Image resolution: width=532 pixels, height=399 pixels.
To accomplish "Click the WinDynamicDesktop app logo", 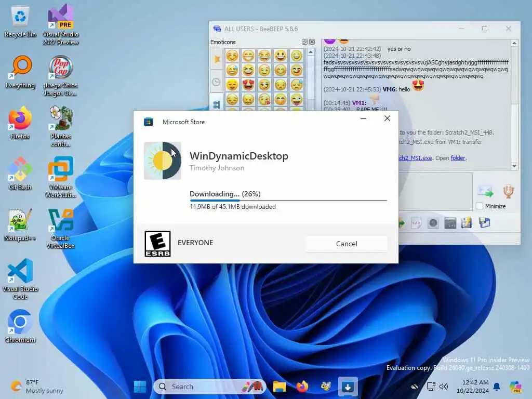I will (x=163, y=161).
